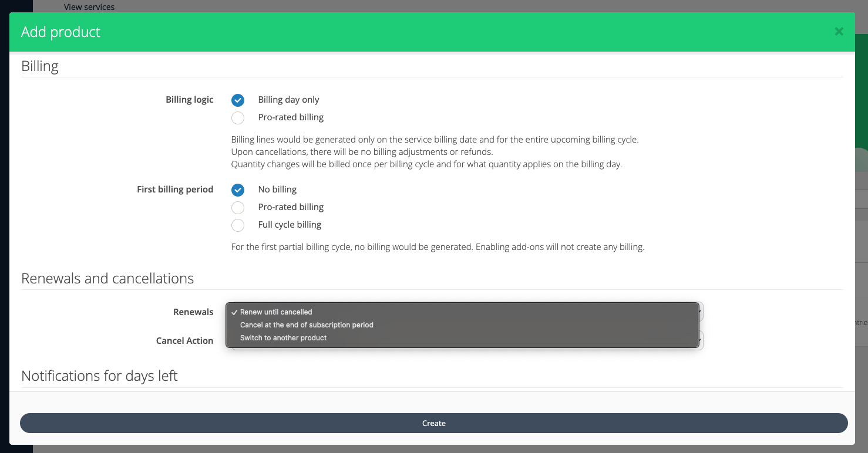Select Pro-rated billing radio under First billing period

click(238, 208)
